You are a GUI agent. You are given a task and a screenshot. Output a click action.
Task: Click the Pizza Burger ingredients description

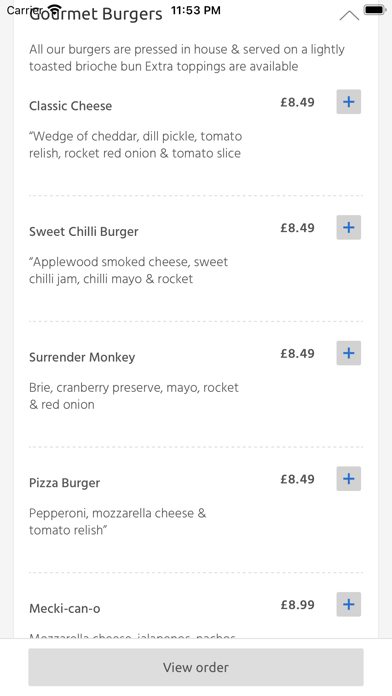(118, 522)
